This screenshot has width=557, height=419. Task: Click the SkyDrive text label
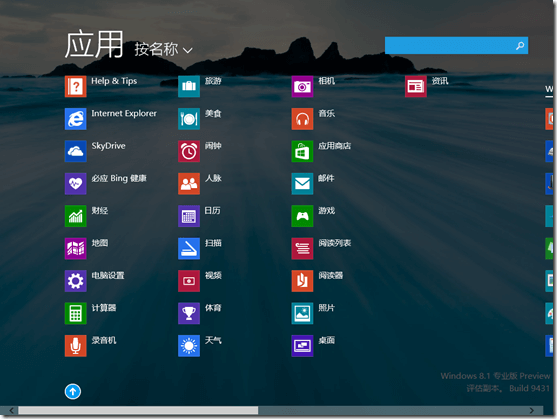click(108, 146)
